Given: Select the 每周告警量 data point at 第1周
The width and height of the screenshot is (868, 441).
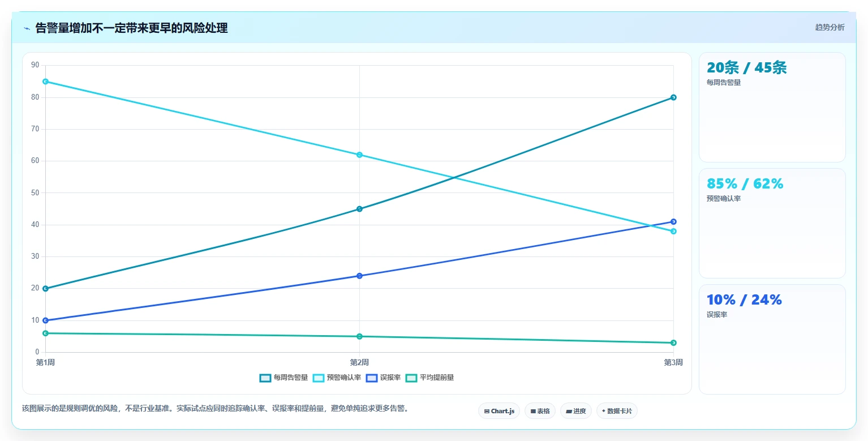Looking at the screenshot, I should pos(45,289).
